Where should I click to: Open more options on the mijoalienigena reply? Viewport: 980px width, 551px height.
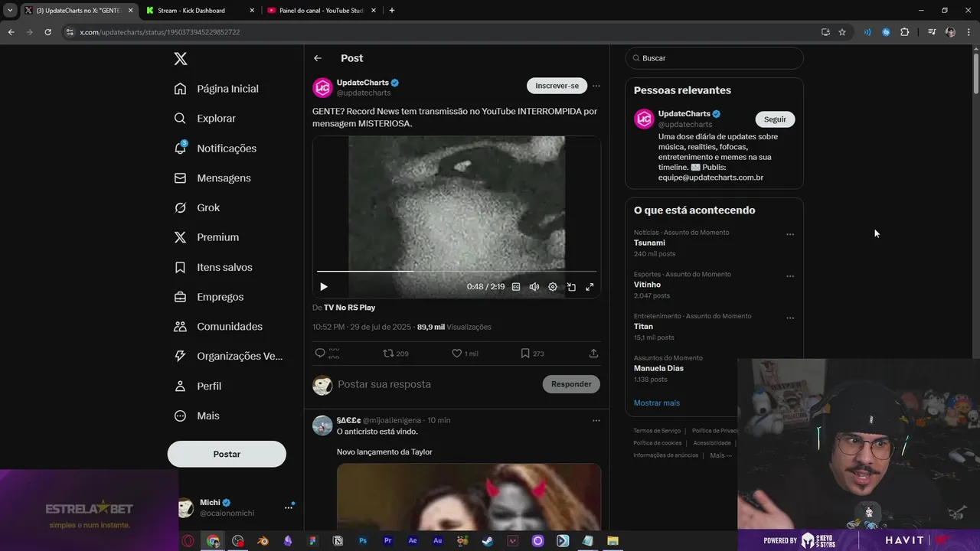596,420
